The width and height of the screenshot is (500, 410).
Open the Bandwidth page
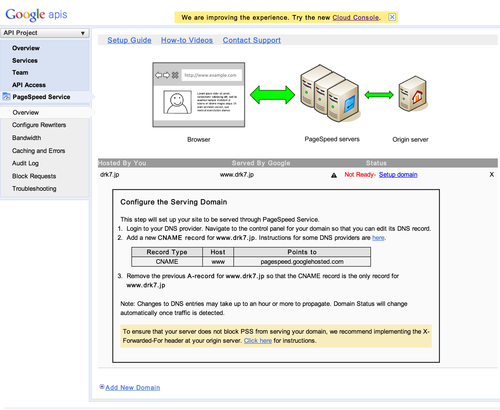[x=26, y=138]
